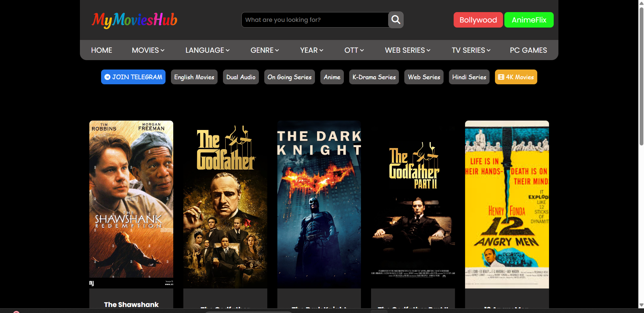
Task: Open The Godfather Part II poster
Action: 413,204
